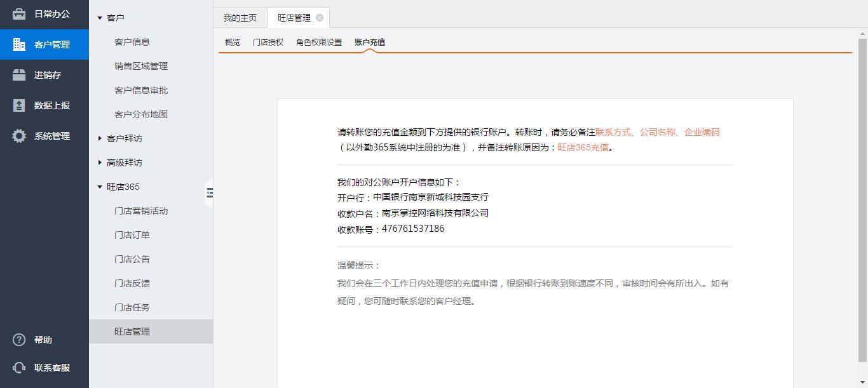The height and width of the screenshot is (388, 868).
Task: Open 系统管理 gear icon
Action: point(19,136)
